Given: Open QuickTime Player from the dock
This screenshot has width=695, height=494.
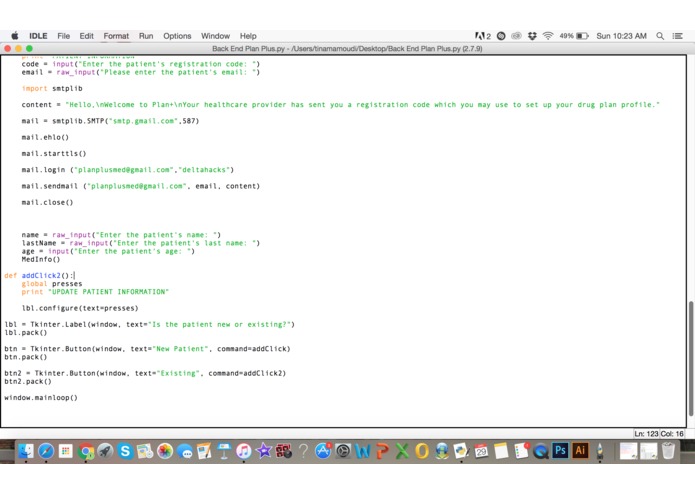Looking at the screenshot, I should point(540,451).
